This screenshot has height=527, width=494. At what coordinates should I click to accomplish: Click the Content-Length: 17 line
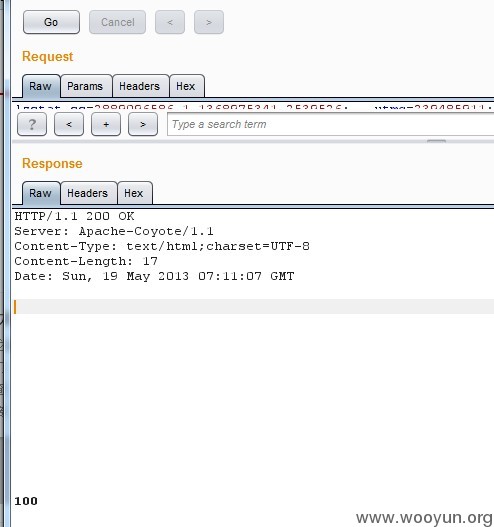86,261
